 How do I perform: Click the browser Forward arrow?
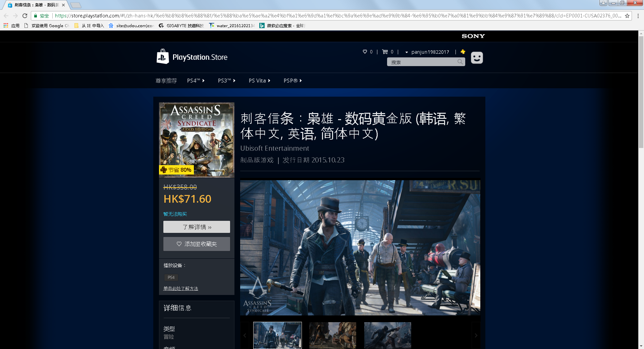15,16
